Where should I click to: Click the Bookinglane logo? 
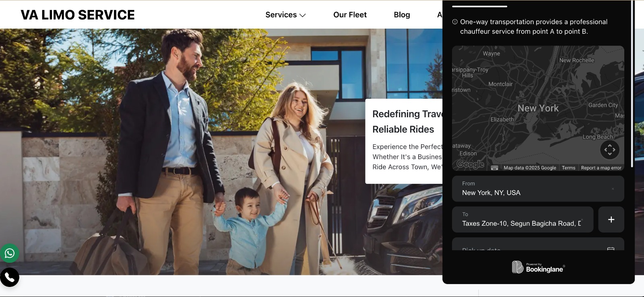538,267
